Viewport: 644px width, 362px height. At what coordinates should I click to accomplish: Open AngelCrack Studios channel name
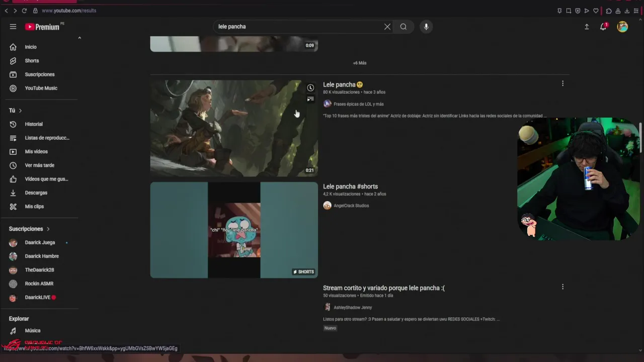click(351, 206)
